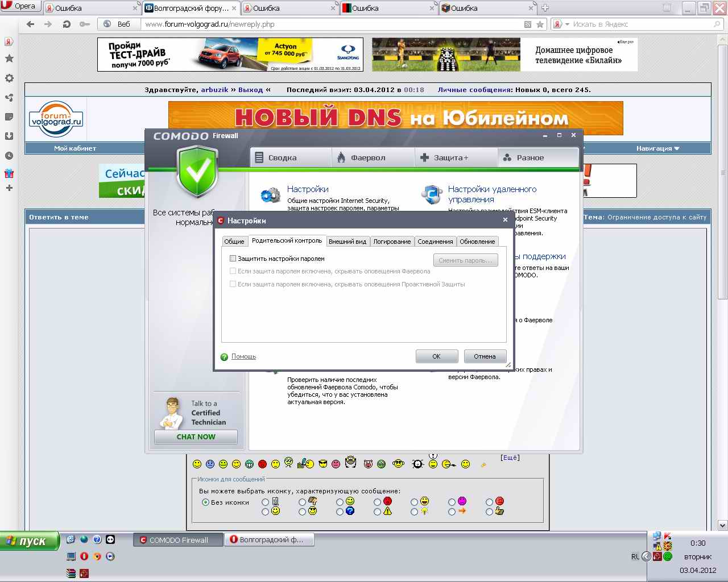Viewport: 728px width, 582px height.
Task: Click the search magnifier in Yandex search box
Action: click(x=717, y=24)
